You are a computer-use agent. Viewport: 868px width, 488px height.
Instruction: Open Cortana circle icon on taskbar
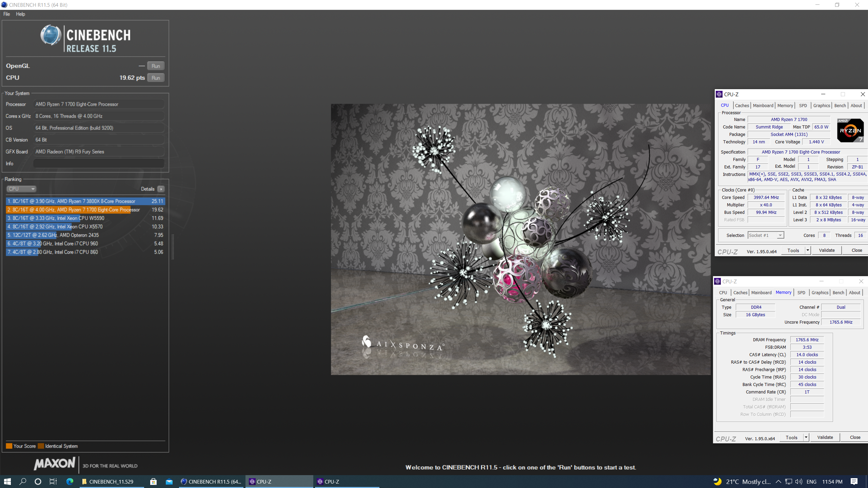pos(38,481)
